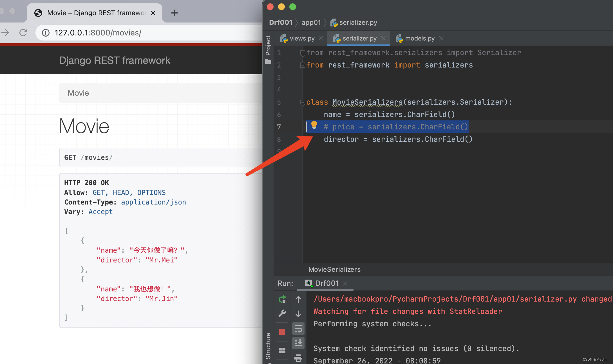This screenshot has height=364, width=613.
Task: Click the Django REST framework brand link
Action: point(115,60)
